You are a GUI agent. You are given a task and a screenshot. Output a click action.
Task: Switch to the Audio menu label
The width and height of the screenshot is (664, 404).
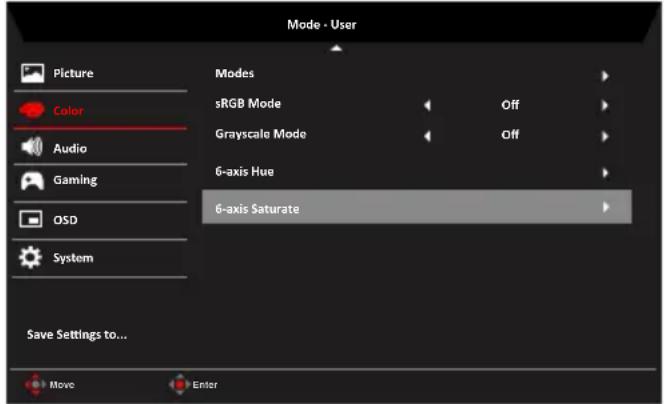pyautogui.click(x=70, y=148)
